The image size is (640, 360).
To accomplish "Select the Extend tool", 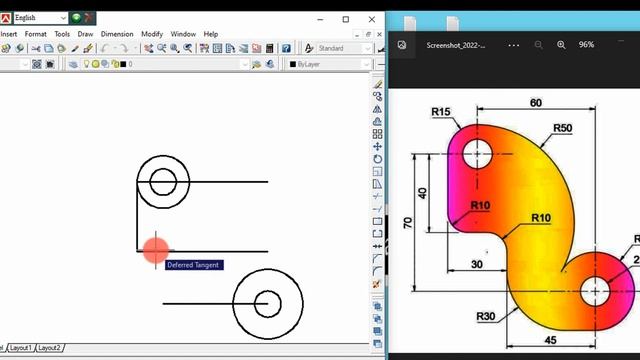I will coord(378,209).
